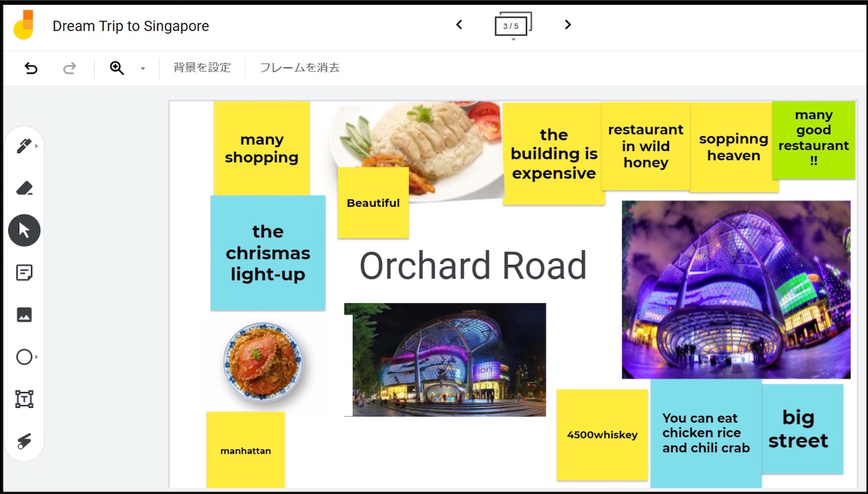Click the Dream Trip to Singapore title
Viewport: 868px width, 494px height.
click(x=131, y=26)
